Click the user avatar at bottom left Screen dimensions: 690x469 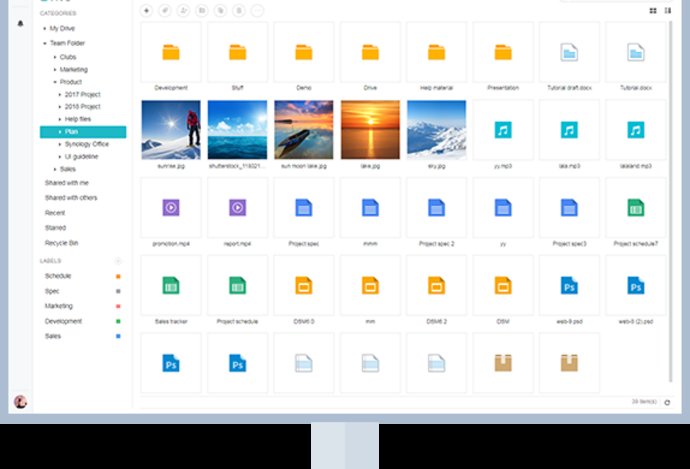pos(20,402)
